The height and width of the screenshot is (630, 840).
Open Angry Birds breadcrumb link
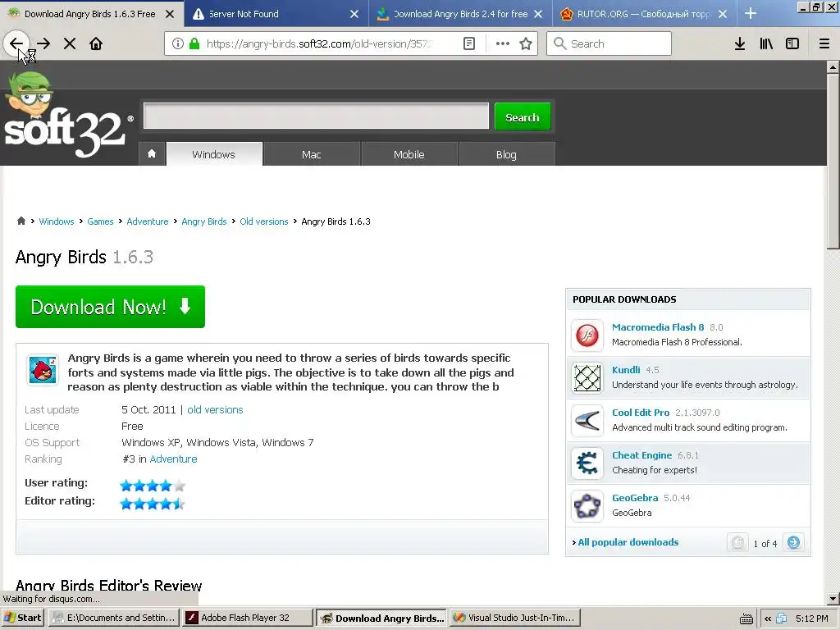pos(204,221)
